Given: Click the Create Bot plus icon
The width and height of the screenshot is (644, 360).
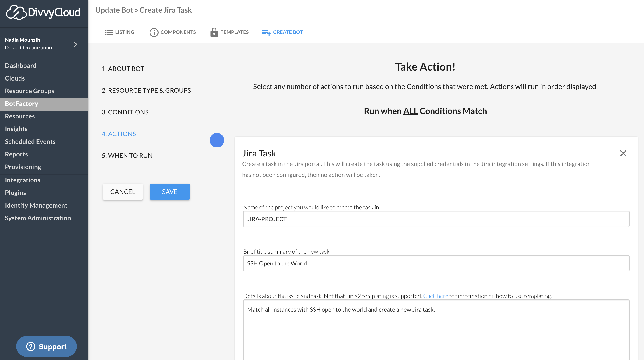Looking at the screenshot, I should 266,33.
